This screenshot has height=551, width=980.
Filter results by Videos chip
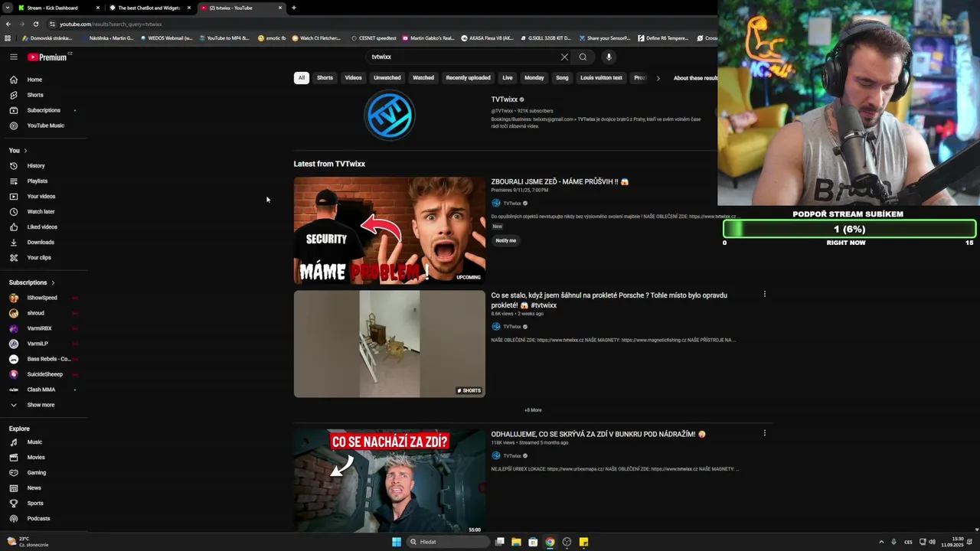click(353, 78)
